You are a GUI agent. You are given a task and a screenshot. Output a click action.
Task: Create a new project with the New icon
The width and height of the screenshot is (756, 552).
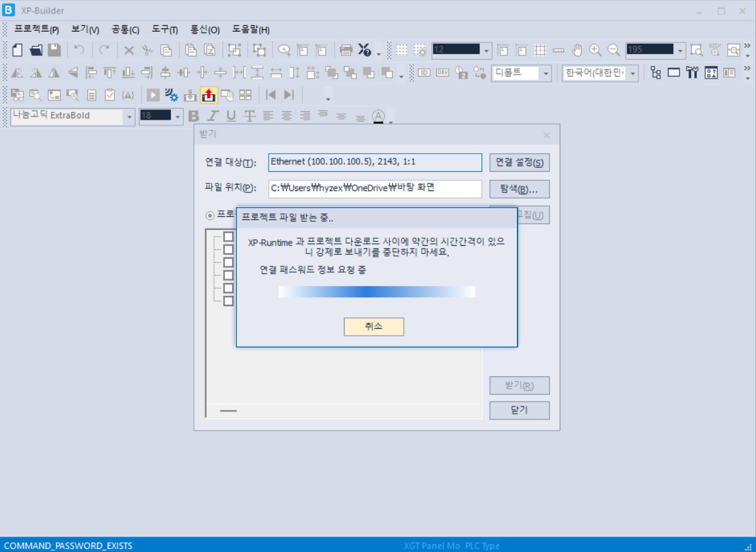click(17, 50)
